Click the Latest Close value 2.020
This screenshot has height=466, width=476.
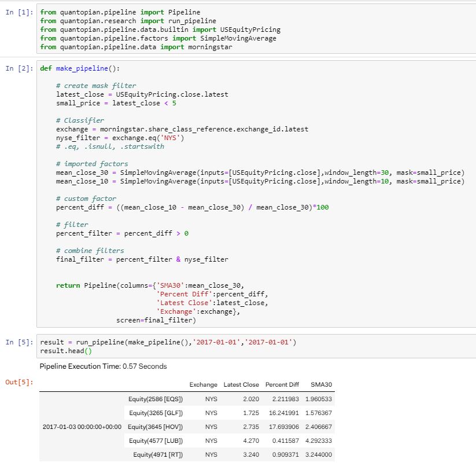pyautogui.click(x=251, y=399)
